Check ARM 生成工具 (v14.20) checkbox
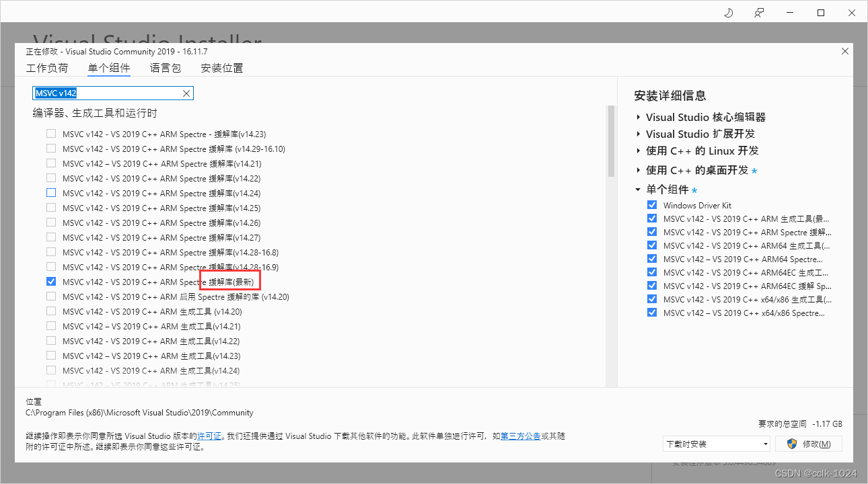 (51, 311)
